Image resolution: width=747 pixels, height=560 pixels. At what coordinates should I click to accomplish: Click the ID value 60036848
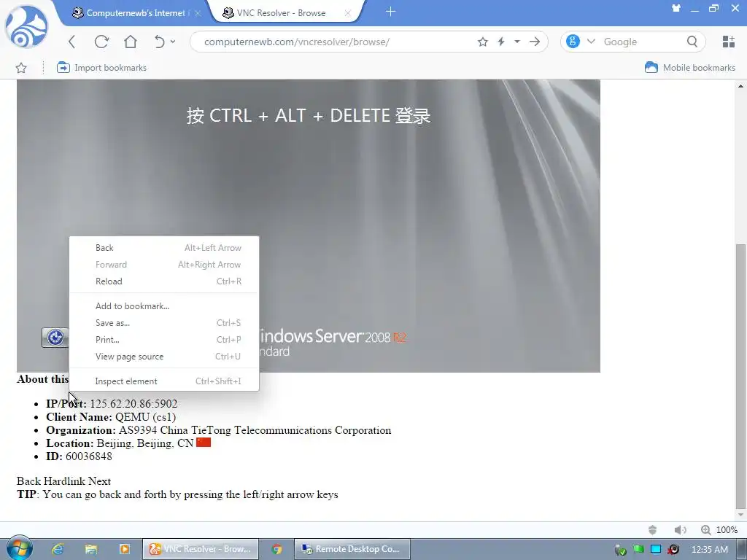point(88,456)
